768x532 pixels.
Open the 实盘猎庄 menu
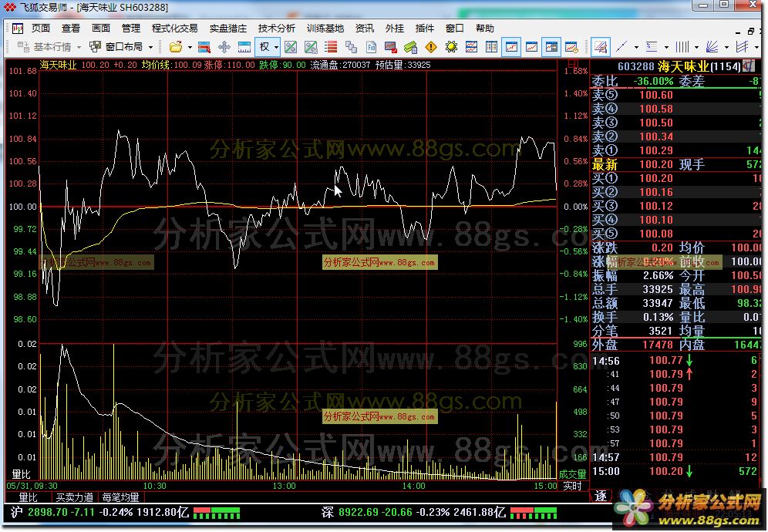tap(228, 29)
